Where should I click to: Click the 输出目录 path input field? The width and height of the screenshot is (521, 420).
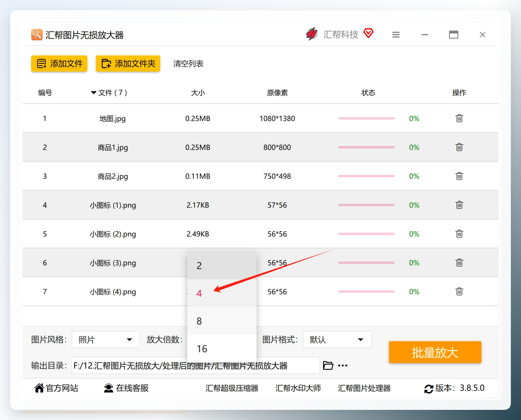click(196, 365)
